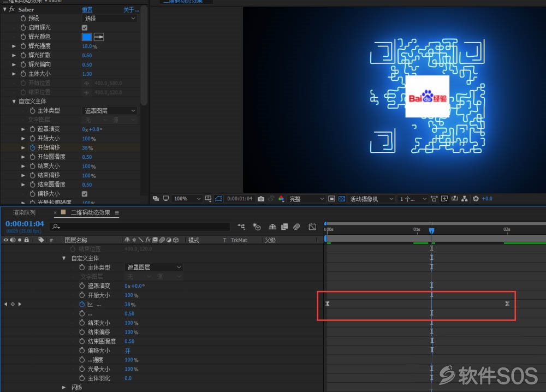Click the 辉光强度 stopwatch icon

(23, 46)
